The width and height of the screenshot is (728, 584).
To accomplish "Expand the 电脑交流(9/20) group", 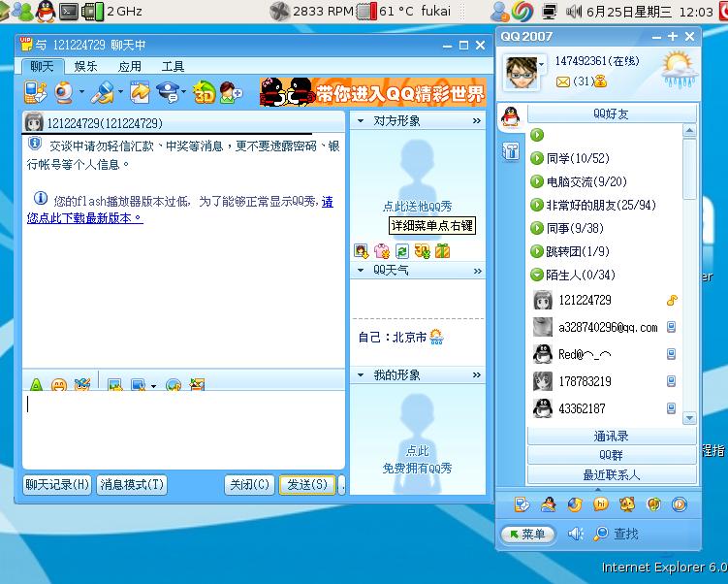I will pos(537,181).
